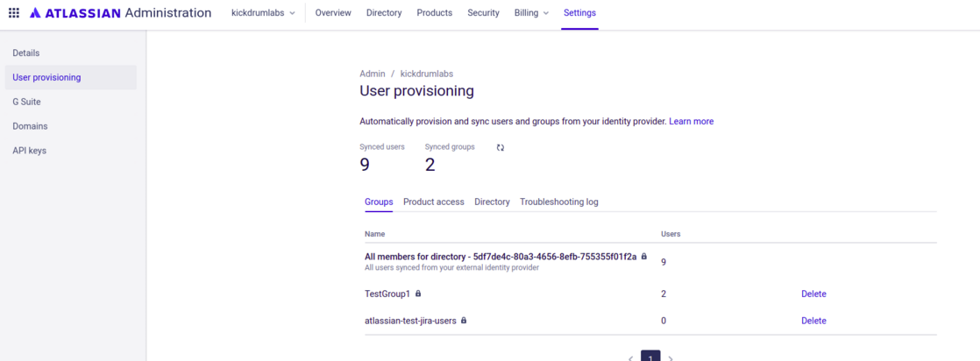Click All members for directory group name
Image resolution: width=980 pixels, height=361 pixels.
pyautogui.click(x=501, y=256)
